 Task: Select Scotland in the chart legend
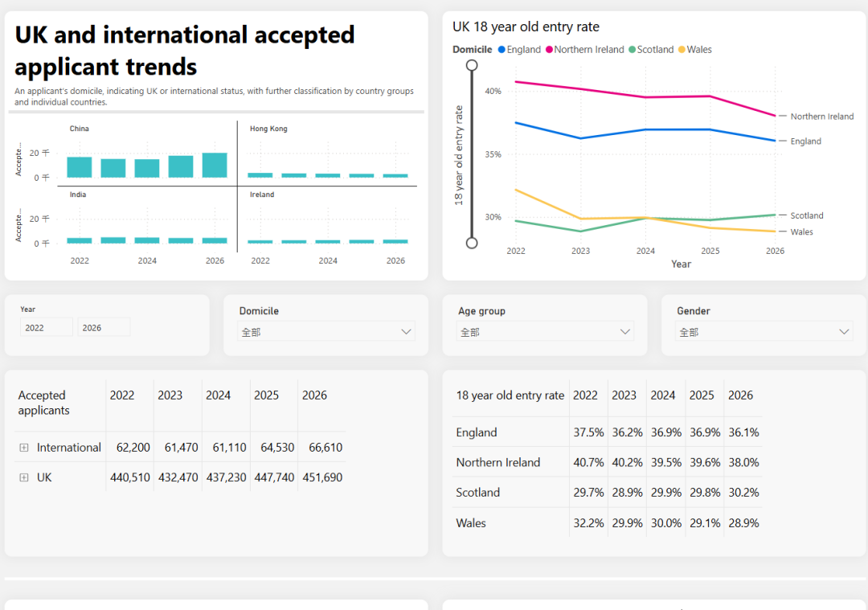pyautogui.click(x=651, y=49)
